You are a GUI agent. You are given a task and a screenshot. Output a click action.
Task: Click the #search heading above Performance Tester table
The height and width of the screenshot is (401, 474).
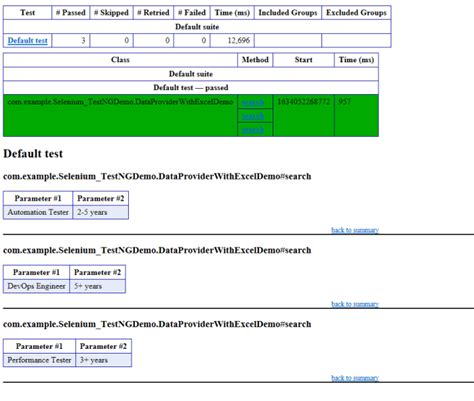pos(157,324)
